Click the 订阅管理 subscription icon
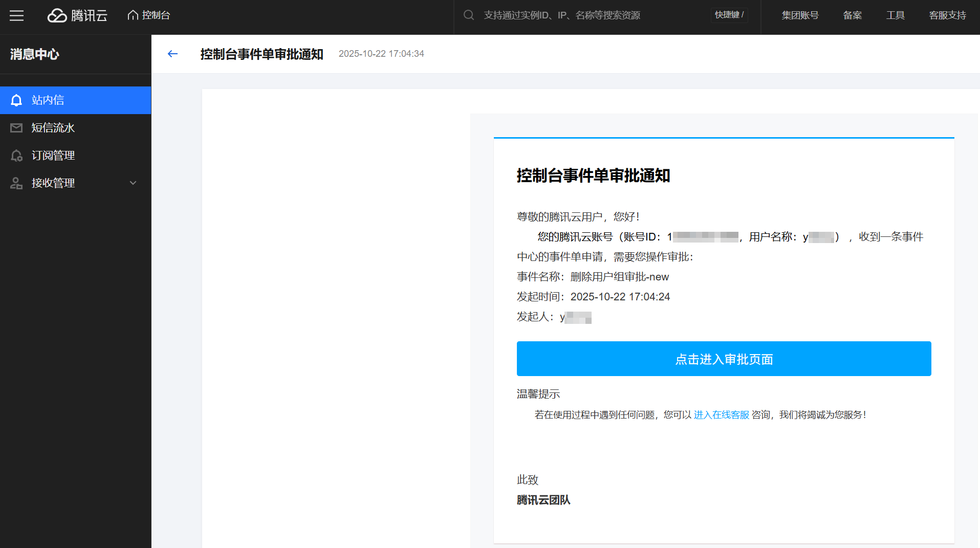 [x=16, y=156]
